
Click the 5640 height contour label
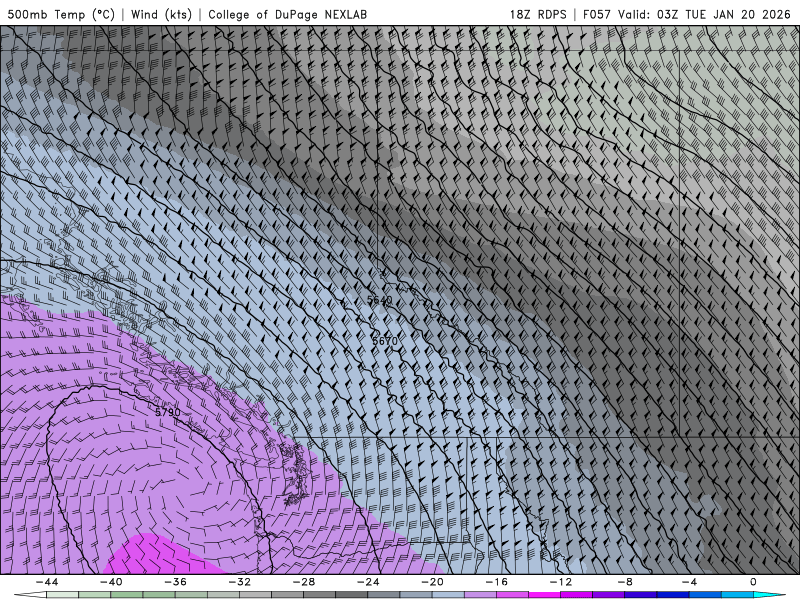(380, 300)
